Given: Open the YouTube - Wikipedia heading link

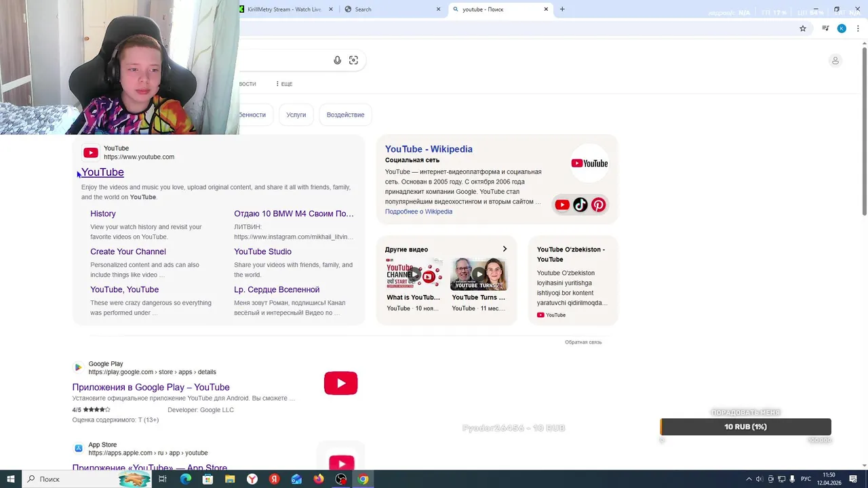Looking at the screenshot, I should click(x=429, y=149).
